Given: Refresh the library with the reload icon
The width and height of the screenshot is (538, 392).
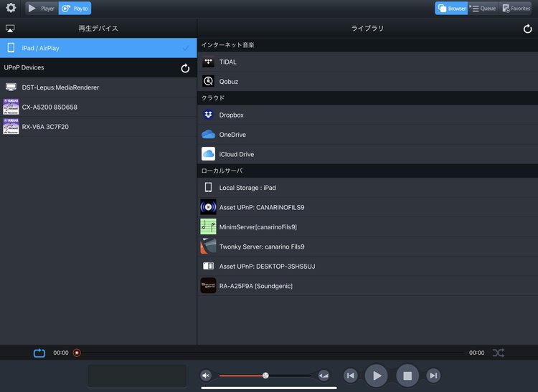Looking at the screenshot, I should [x=528, y=29].
